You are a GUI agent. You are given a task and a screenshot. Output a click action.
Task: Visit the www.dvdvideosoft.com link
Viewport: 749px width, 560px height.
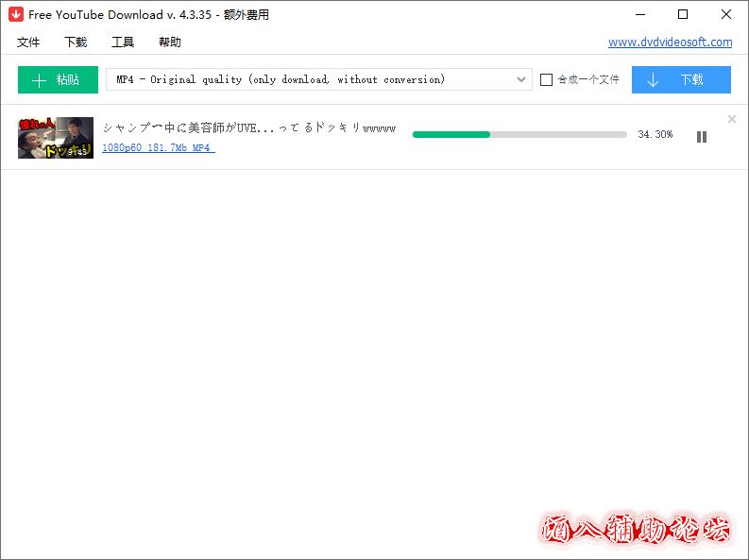tap(670, 42)
